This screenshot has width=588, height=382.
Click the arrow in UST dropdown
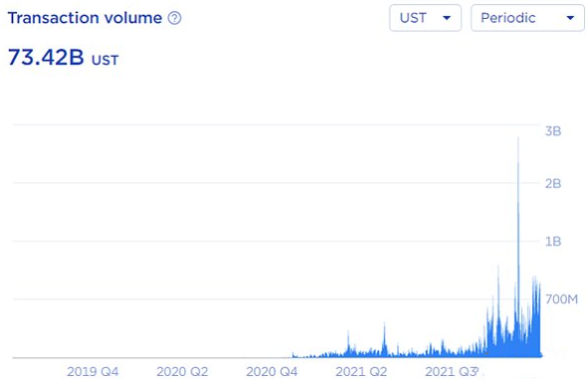[x=447, y=18]
